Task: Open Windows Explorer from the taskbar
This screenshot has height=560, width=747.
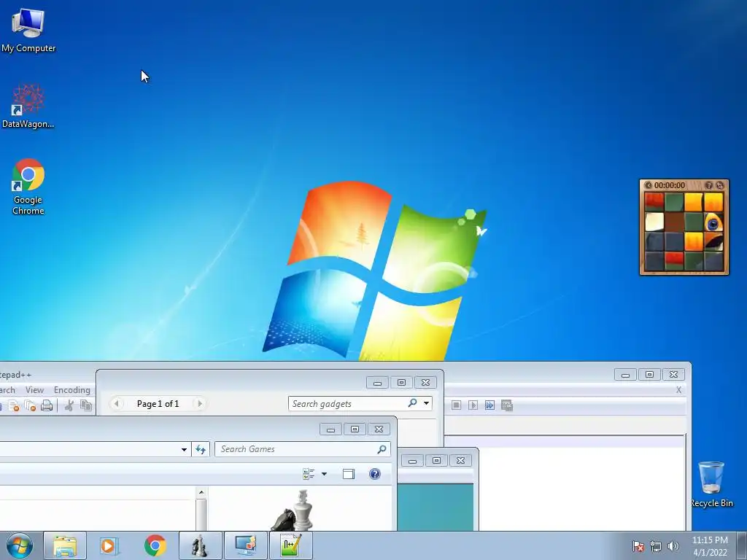Action: coord(65,545)
